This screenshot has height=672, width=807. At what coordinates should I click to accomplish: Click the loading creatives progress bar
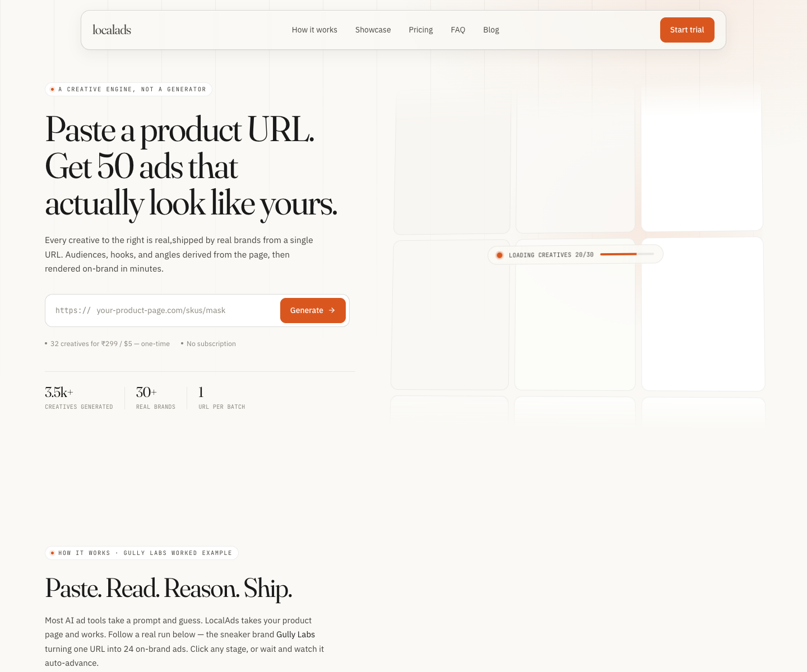point(627,254)
